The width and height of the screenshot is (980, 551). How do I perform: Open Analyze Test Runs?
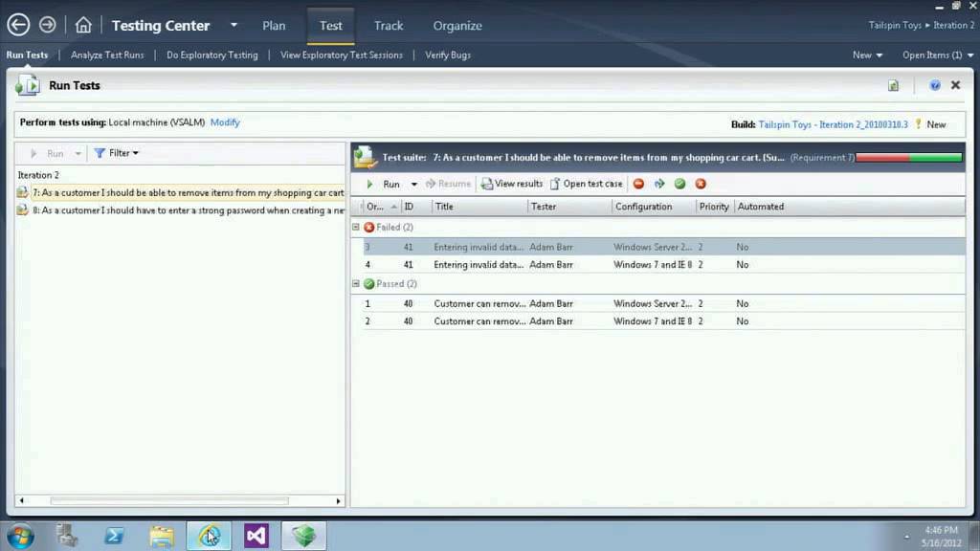107,55
